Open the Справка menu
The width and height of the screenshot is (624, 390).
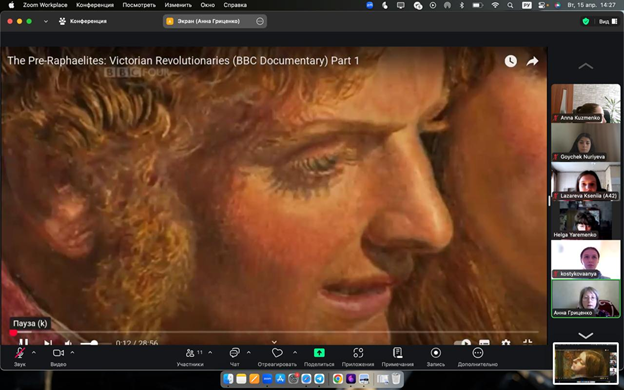point(235,5)
